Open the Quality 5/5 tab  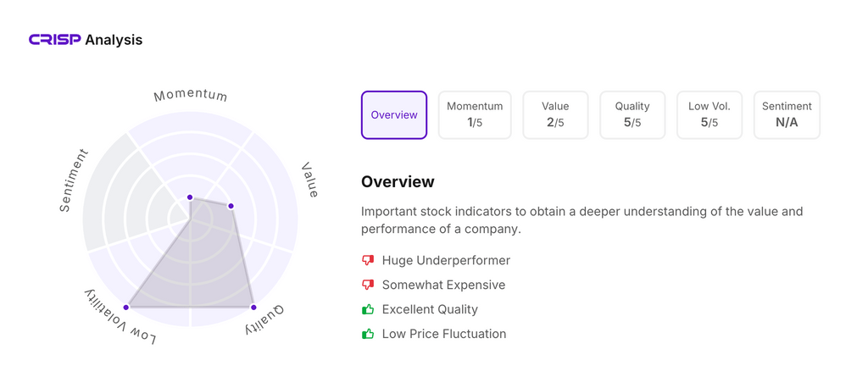pos(632,115)
